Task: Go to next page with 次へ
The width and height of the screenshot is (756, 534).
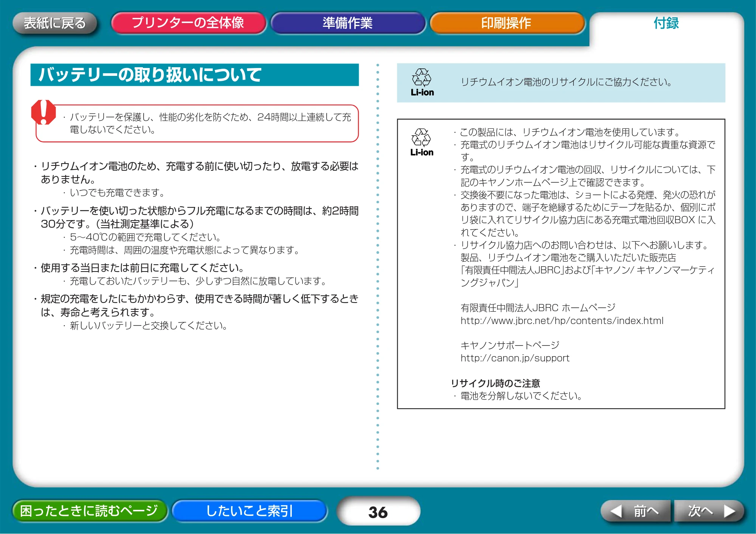Action: [710, 511]
